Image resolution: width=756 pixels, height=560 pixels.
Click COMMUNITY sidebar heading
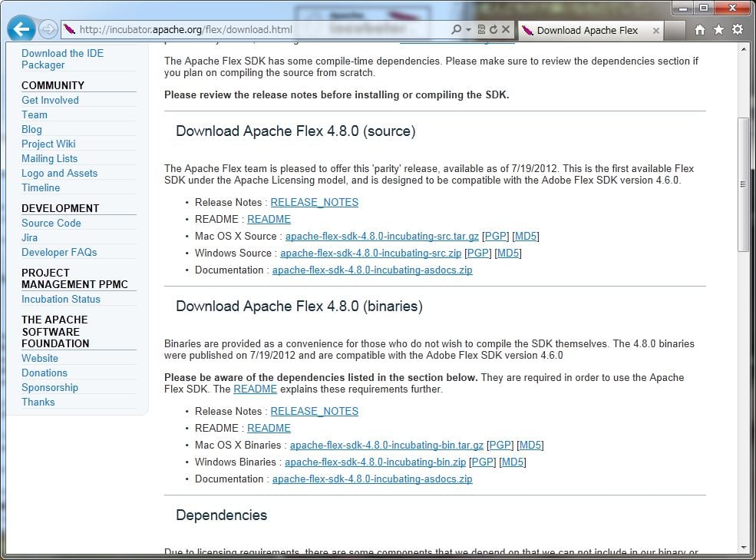(52, 85)
